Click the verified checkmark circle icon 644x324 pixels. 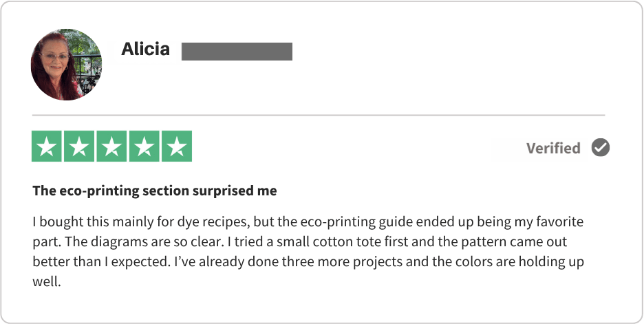(601, 148)
